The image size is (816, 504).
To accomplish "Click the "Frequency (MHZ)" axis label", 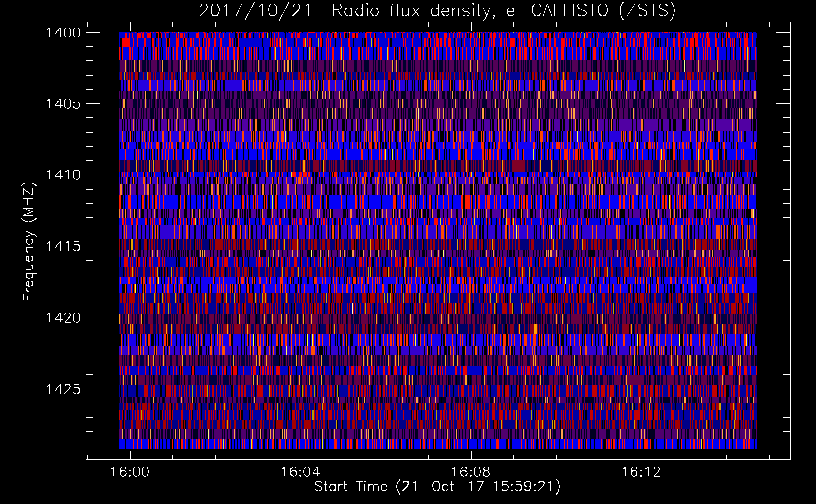I will [x=29, y=241].
